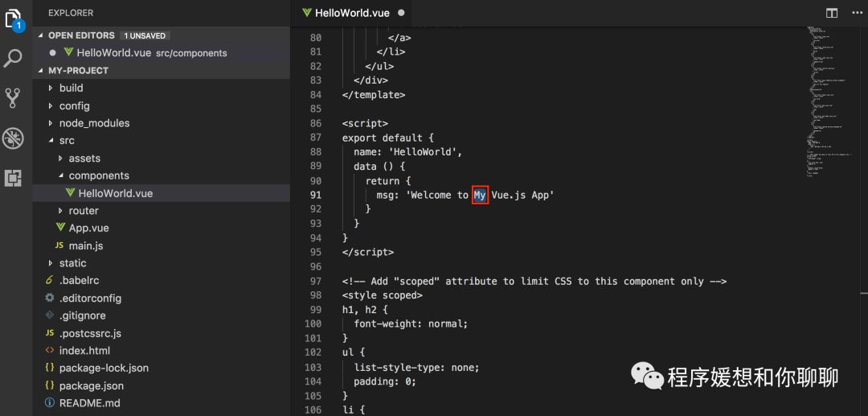868x416 pixels.
Task: Open .postcssrc.js file
Action: (x=90, y=333)
